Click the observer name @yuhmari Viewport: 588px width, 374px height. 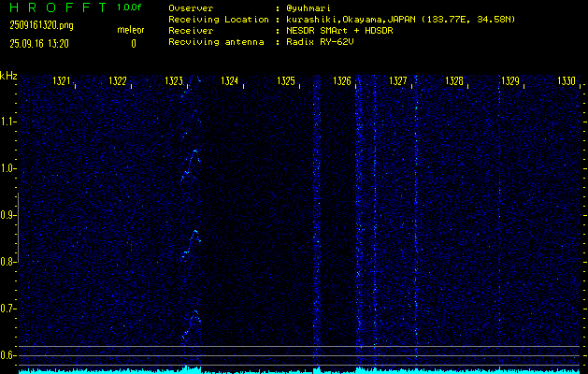tap(308, 8)
